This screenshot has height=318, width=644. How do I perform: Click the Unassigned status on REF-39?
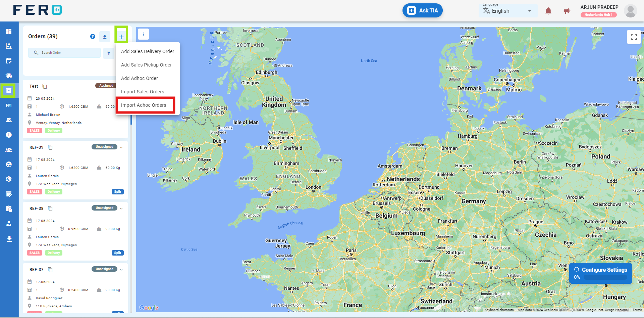pyautogui.click(x=104, y=147)
